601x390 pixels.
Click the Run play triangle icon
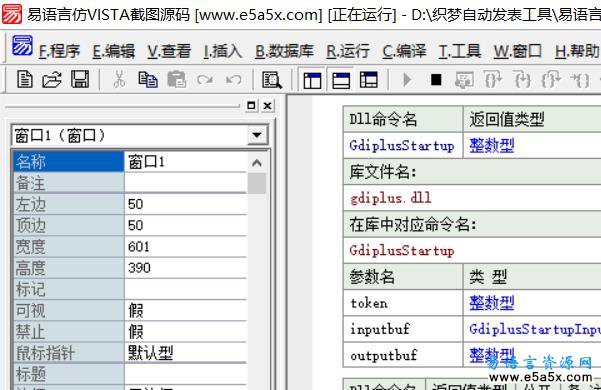pos(407,80)
